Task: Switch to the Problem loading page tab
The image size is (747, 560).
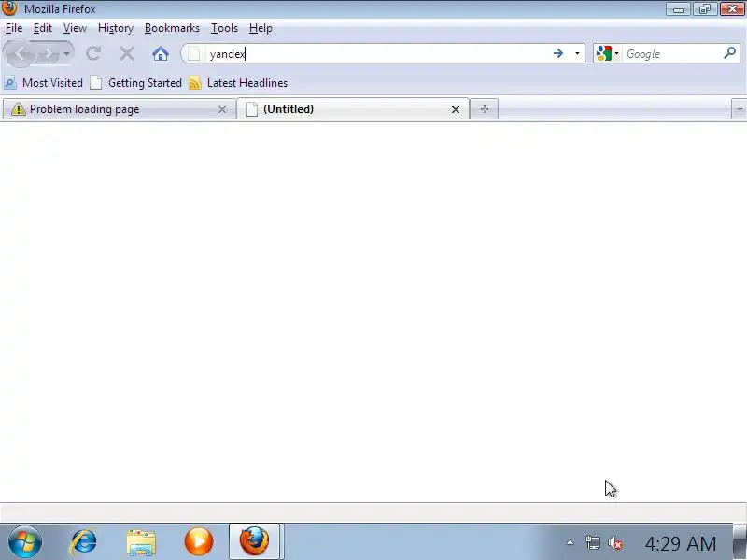Action: [x=120, y=109]
